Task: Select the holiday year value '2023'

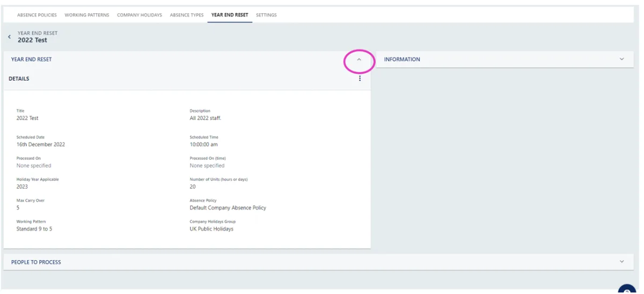Action: point(22,187)
